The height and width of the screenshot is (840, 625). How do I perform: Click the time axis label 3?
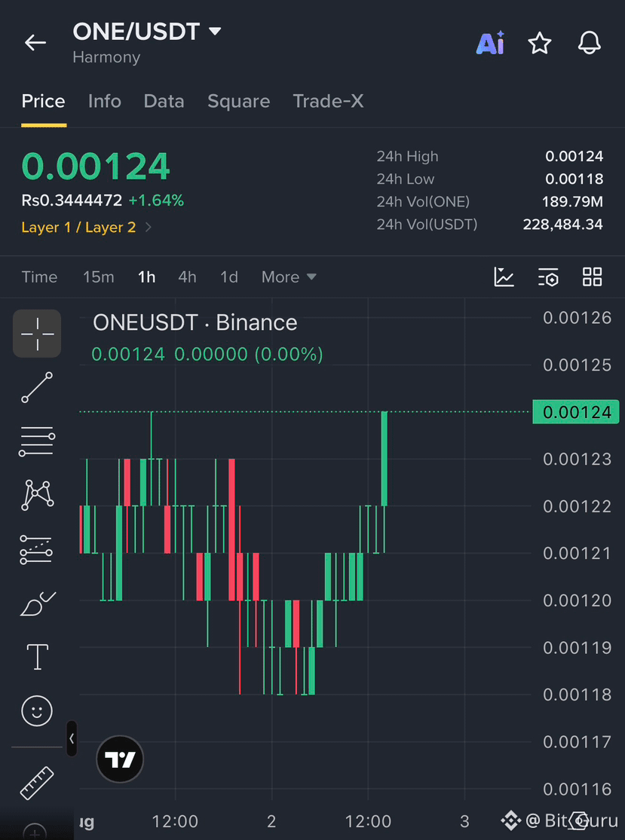click(x=464, y=820)
